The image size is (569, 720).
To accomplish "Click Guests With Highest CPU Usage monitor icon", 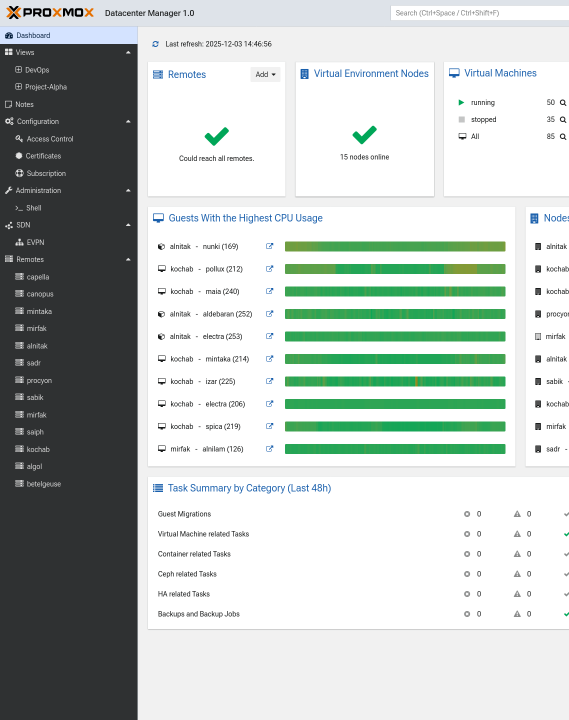I will [x=158, y=218].
